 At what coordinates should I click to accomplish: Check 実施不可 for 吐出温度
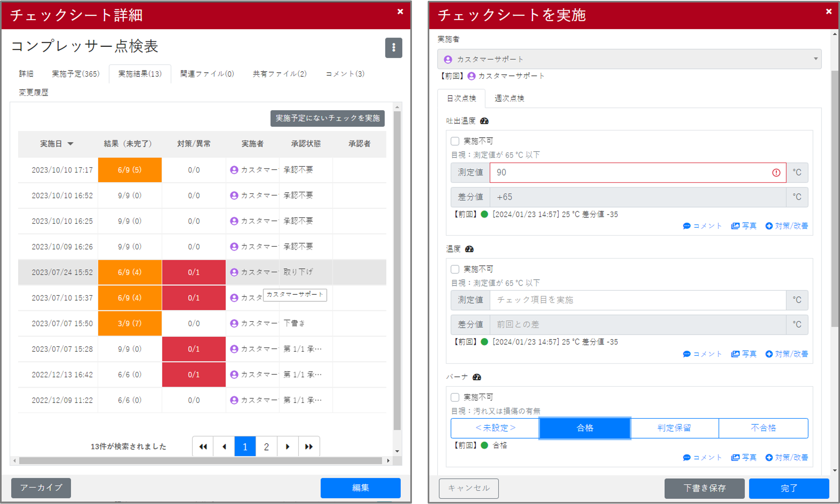click(x=455, y=141)
